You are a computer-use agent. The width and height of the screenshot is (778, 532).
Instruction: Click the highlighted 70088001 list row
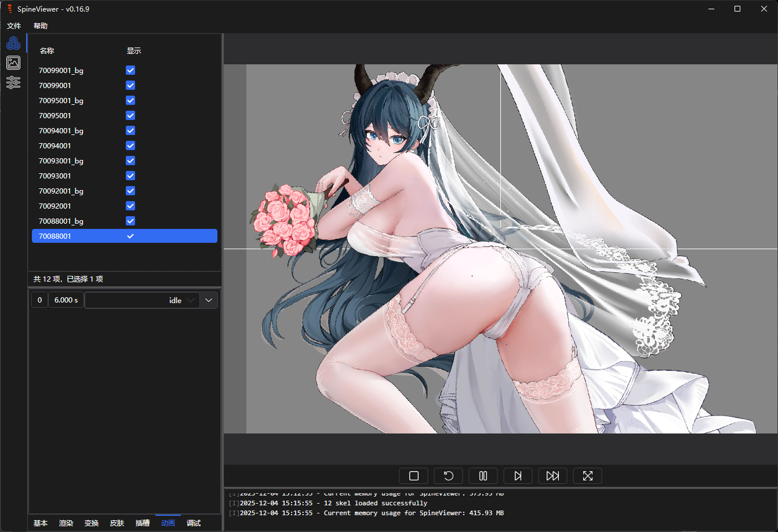coord(125,236)
